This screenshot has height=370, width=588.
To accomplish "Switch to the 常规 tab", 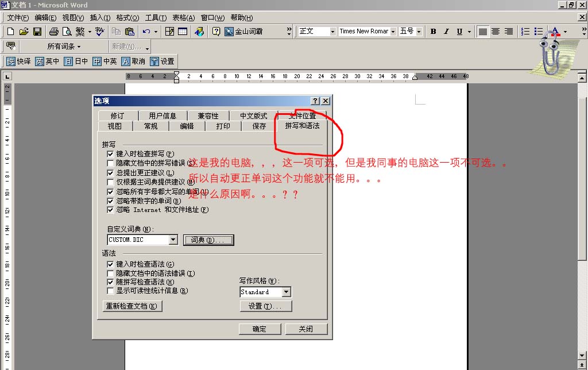I will pyautogui.click(x=151, y=126).
